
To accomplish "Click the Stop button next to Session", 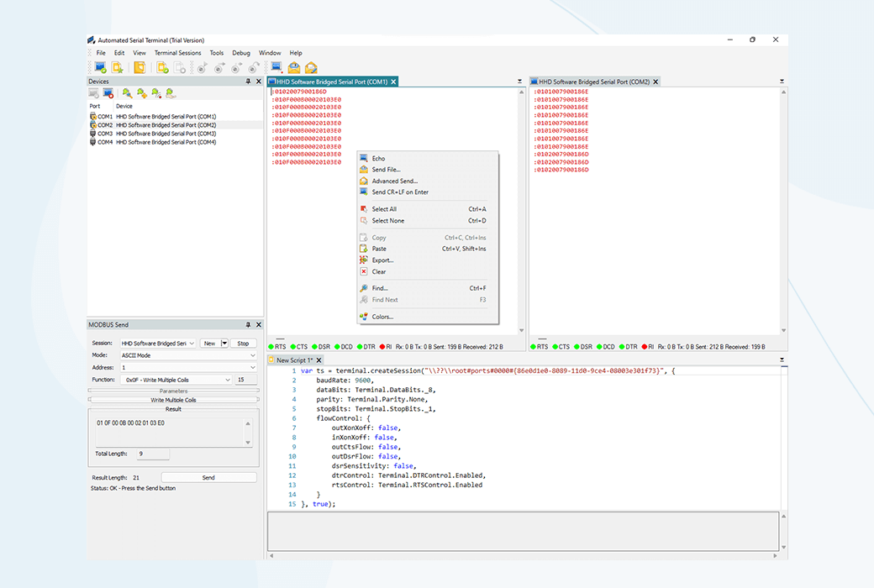I will pyautogui.click(x=243, y=344).
